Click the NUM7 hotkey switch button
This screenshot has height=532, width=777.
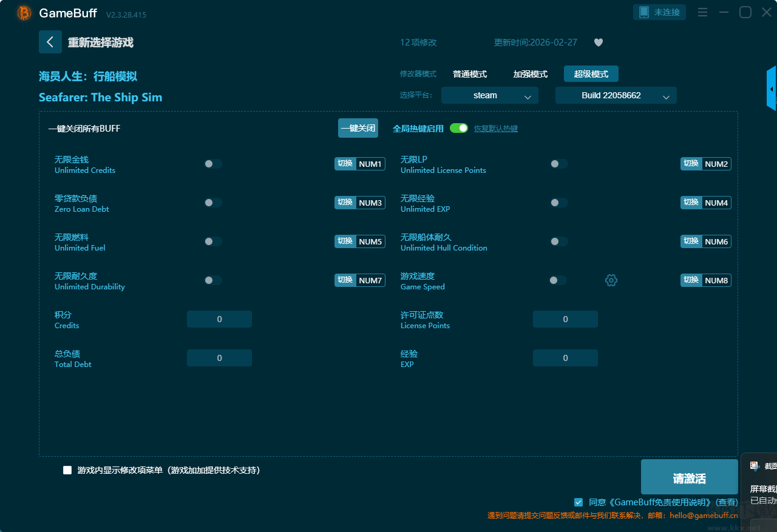[360, 280]
